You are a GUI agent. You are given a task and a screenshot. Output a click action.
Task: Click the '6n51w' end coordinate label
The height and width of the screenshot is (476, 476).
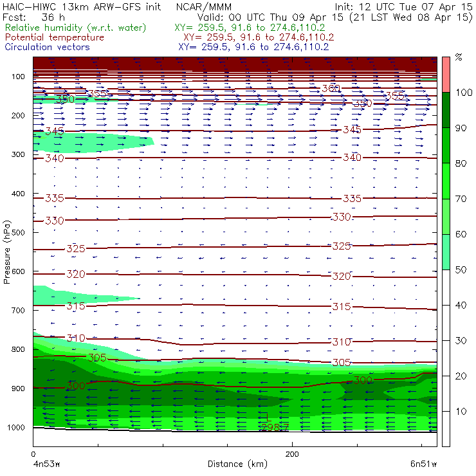424,464
